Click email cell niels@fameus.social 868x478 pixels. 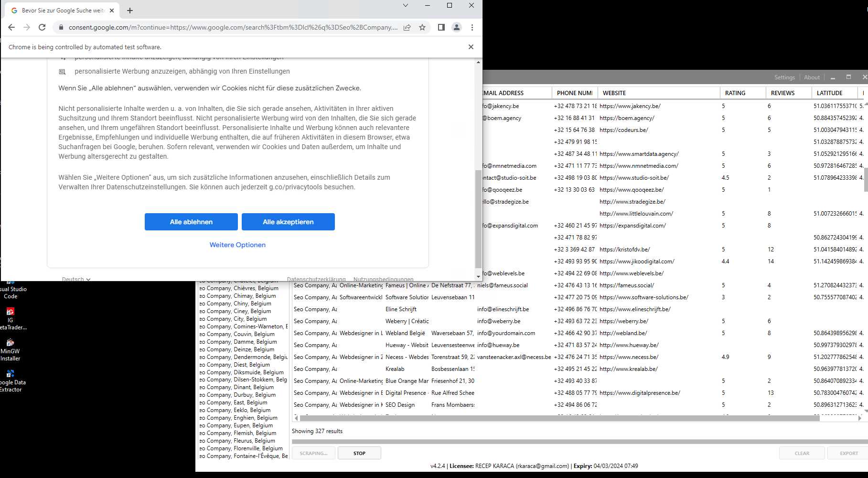503,285
